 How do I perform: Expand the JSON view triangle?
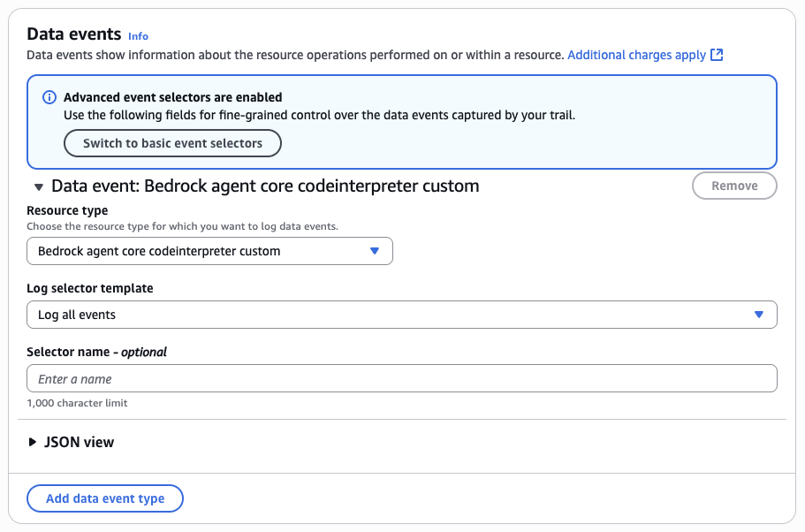point(33,442)
